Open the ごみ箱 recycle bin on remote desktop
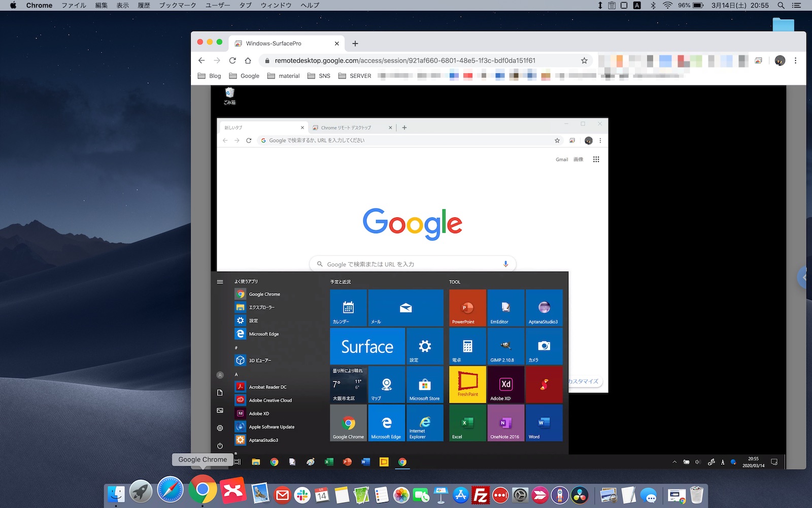The width and height of the screenshot is (812, 508). tap(229, 96)
